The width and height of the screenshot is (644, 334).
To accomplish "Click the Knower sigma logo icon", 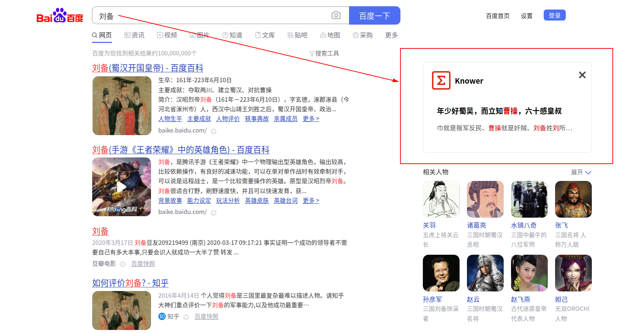I will click(x=441, y=80).
